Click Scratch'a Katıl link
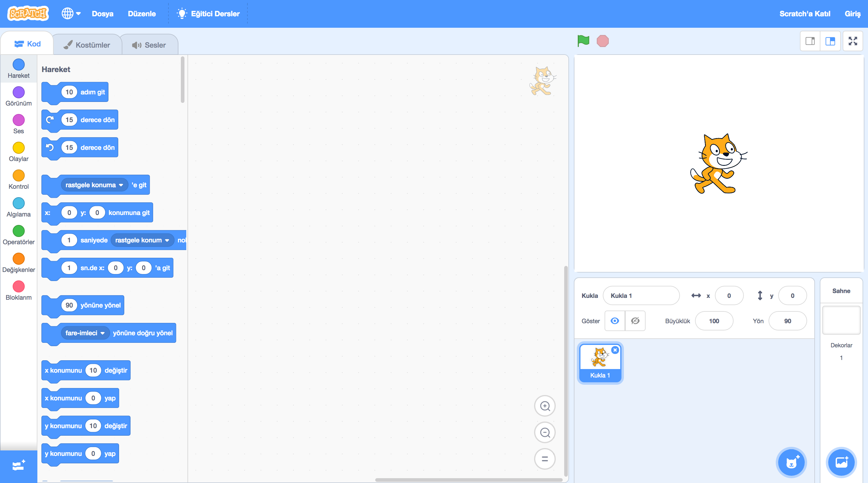 click(x=805, y=14)
